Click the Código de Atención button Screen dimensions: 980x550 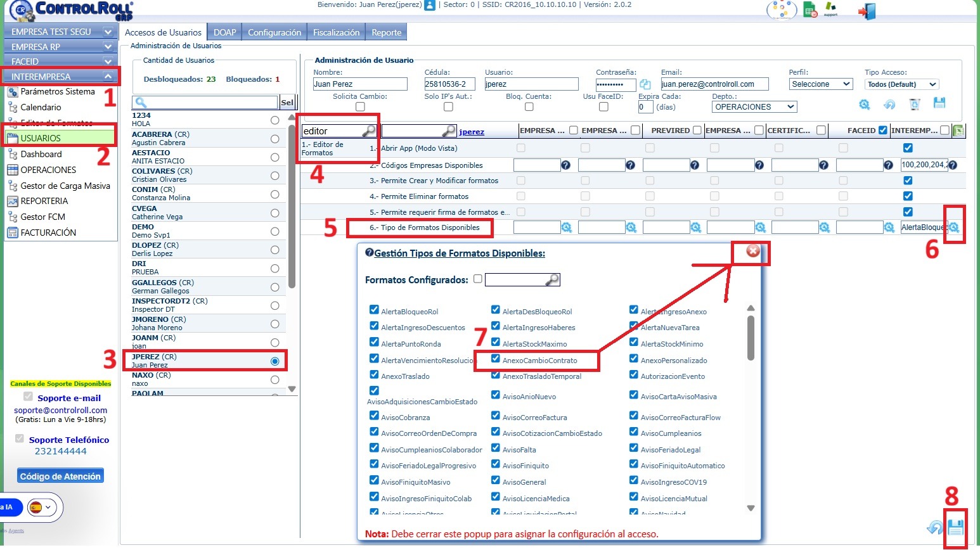60,476
